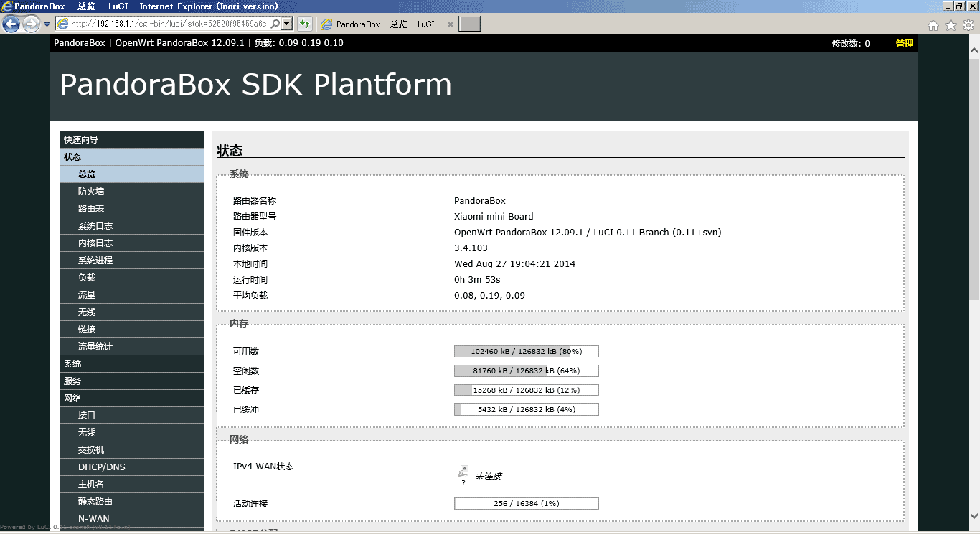This screenshot has height=534, width=980.
Task: Close the PandoraBox LuCI tab
Action: (x=451, y=24)
